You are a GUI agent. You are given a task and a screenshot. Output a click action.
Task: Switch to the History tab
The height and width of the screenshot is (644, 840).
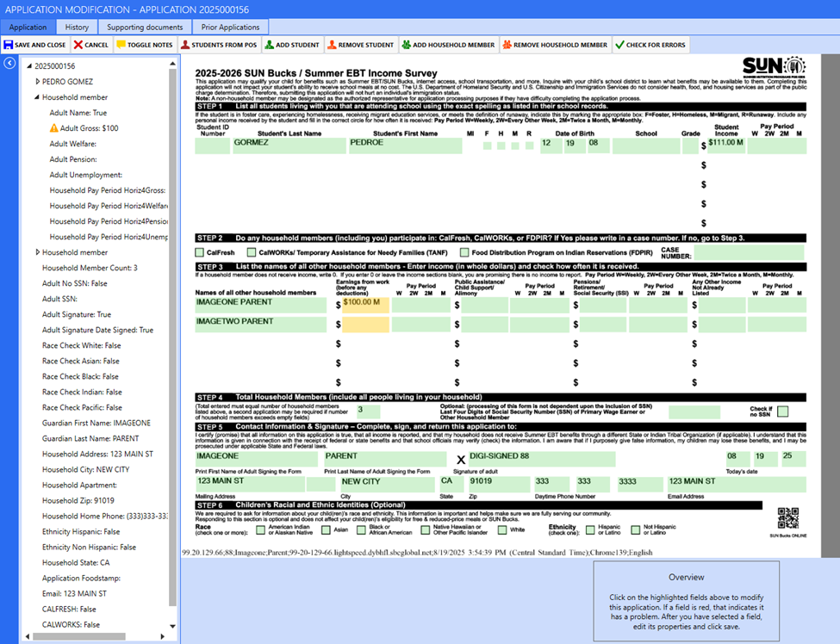77,27
